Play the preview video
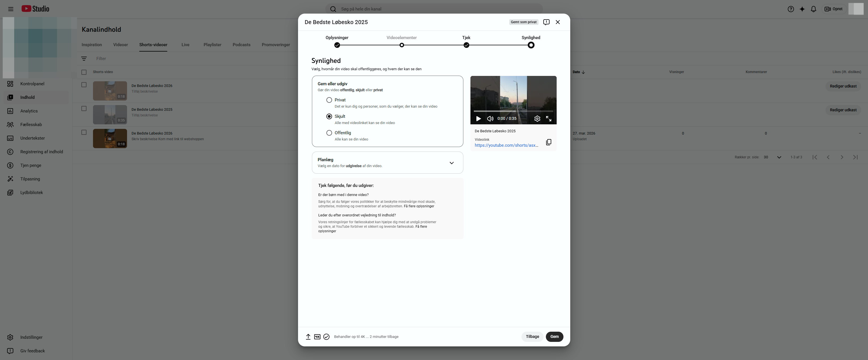Viewport: 868px width, 360px height. tap(478, 119)
